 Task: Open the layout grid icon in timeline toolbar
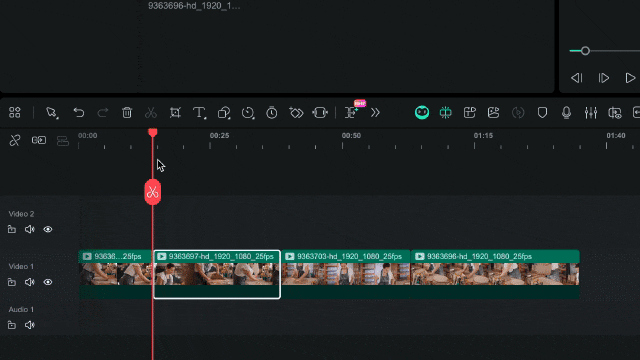pyautogui.click(x=15, y=112)
